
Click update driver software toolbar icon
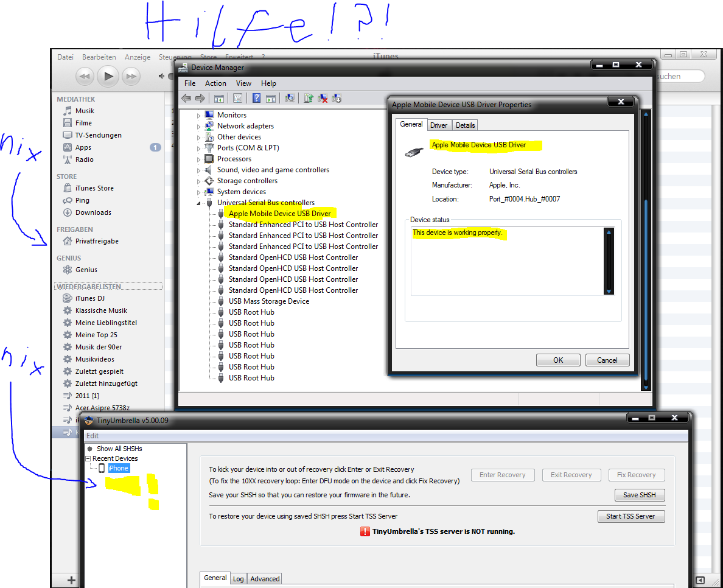pos(309,98)
